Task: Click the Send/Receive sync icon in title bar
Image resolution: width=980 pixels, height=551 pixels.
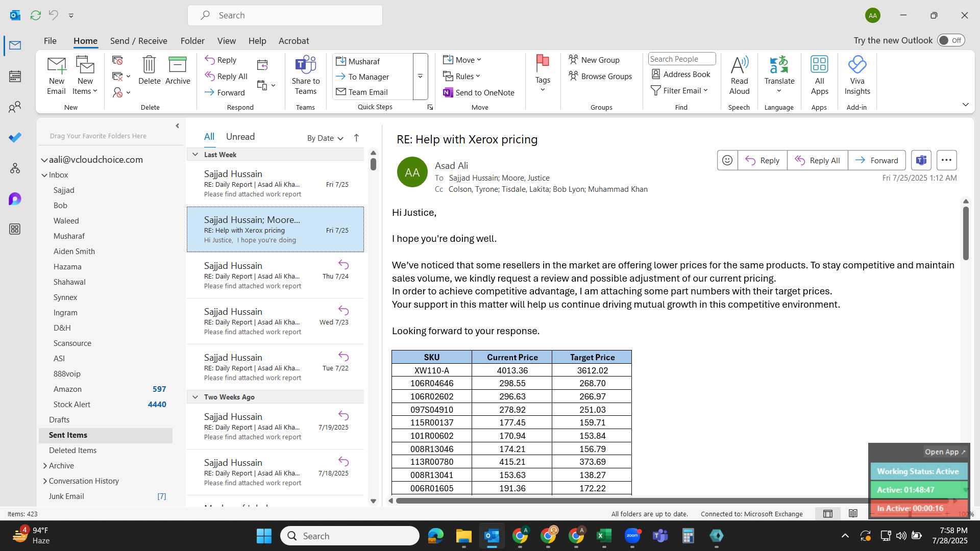Action: (x=35, y=15)
